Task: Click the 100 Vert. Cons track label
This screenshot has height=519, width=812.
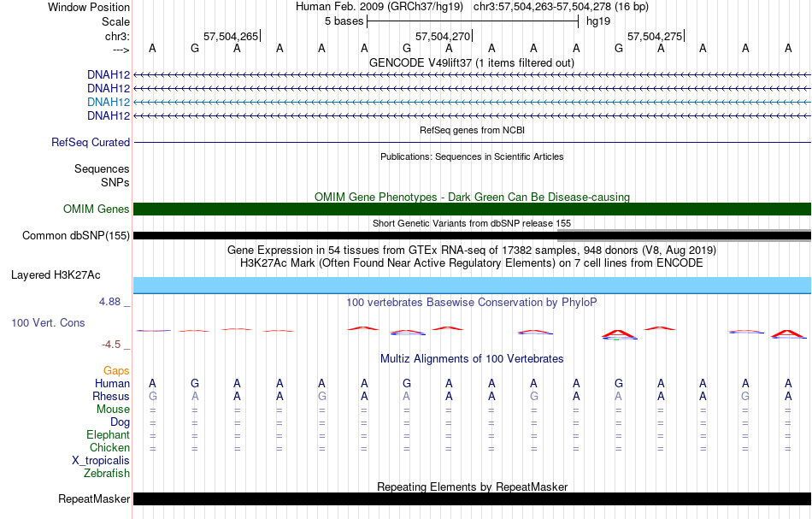Action: tap(48, 322)
